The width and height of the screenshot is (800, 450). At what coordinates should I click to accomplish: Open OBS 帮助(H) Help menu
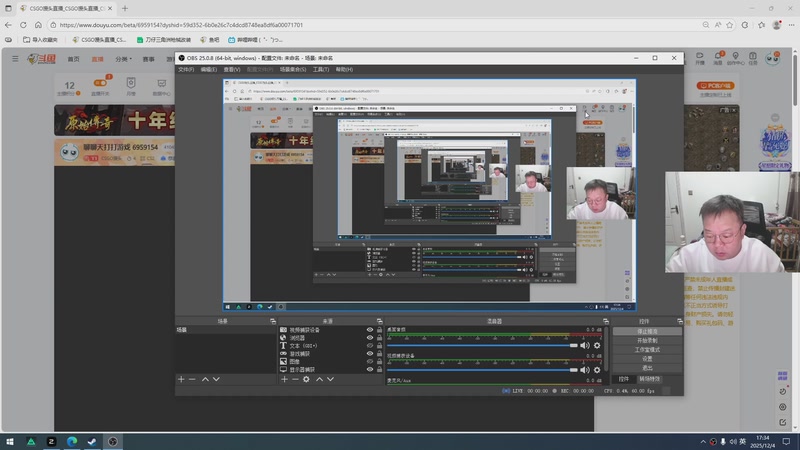coord(344,69)
